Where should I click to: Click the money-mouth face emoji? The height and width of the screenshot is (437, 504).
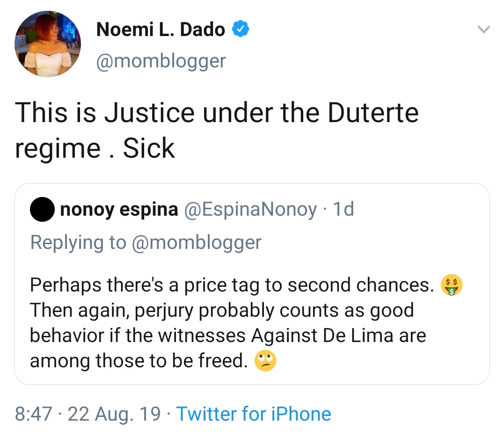click(452, 285)
